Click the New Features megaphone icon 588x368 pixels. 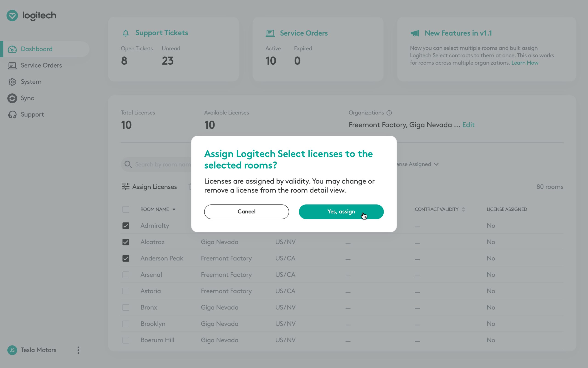pyautogui.click(x=415, y=33)
